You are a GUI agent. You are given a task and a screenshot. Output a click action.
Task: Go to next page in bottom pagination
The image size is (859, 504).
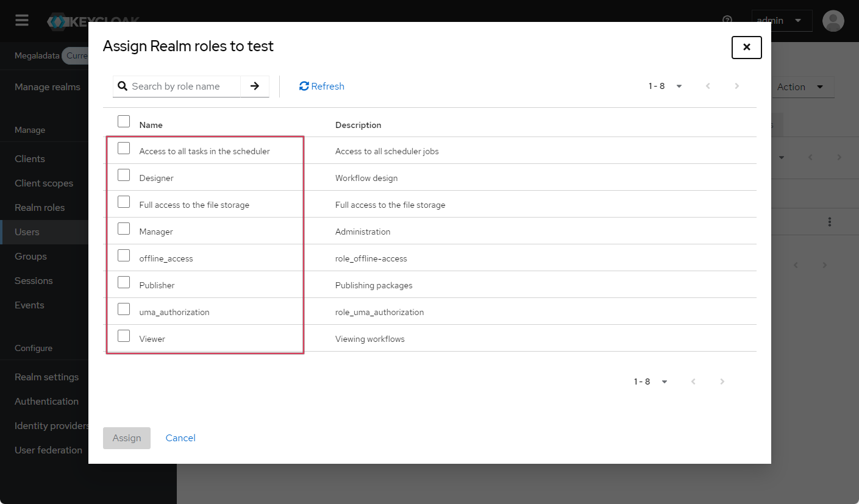722,382
